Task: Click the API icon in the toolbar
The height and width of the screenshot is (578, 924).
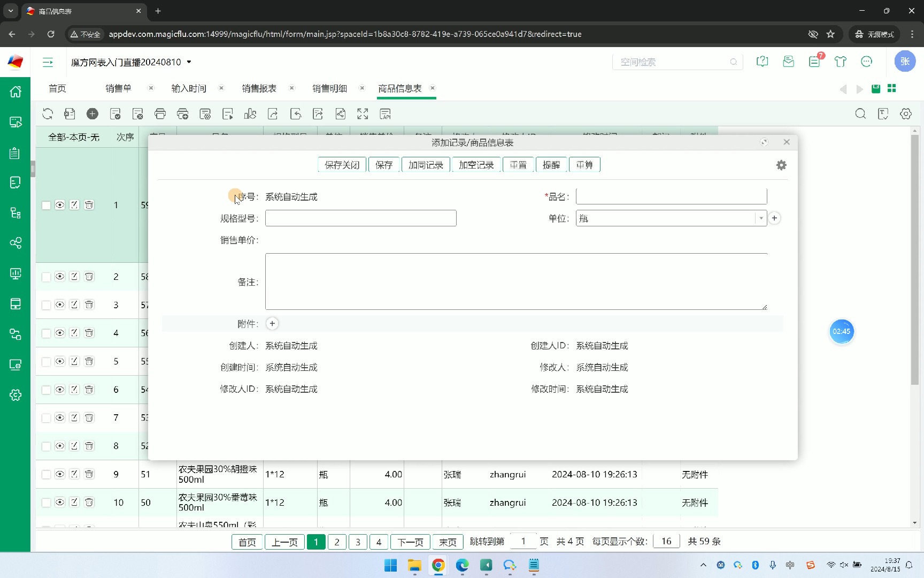Action: (x=385, y=113)
